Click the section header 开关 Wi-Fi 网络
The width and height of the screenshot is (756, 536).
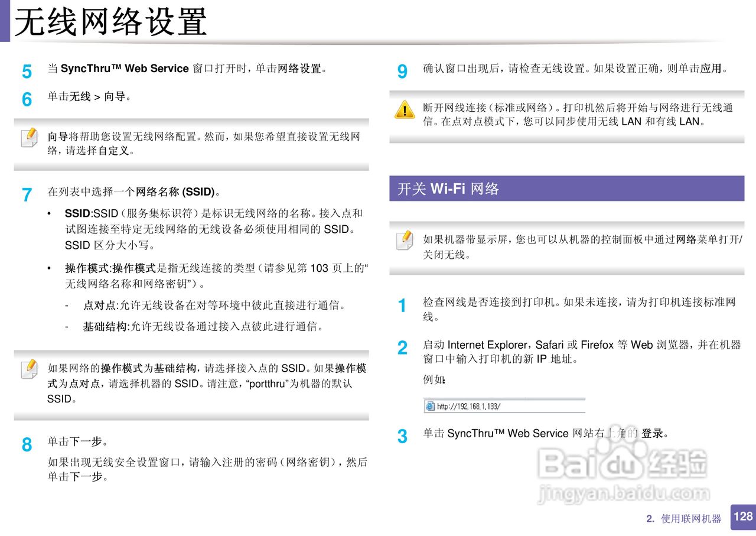tap(448, 189)
